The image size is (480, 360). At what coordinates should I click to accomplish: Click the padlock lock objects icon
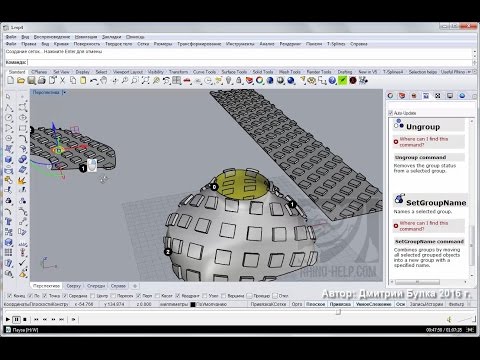[x=239, y=80]
